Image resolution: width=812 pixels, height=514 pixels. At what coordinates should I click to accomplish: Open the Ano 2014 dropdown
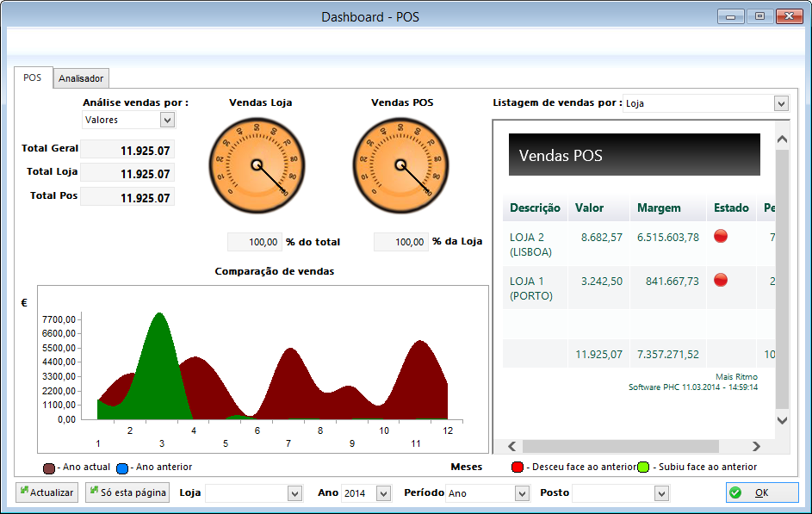(383, 493)
